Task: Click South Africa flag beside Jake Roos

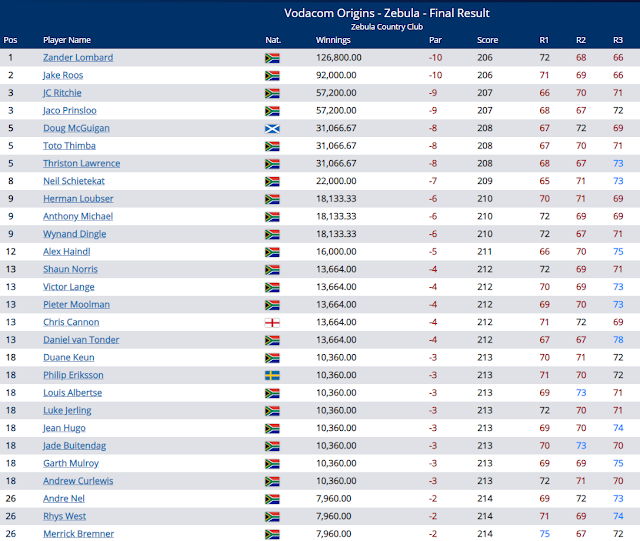Action: (x=272, y=76)
